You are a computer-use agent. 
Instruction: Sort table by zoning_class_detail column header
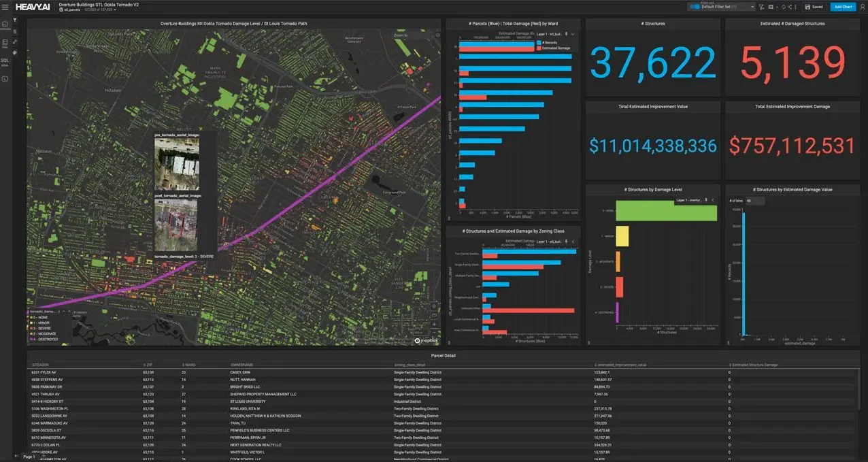coord(410,365)
